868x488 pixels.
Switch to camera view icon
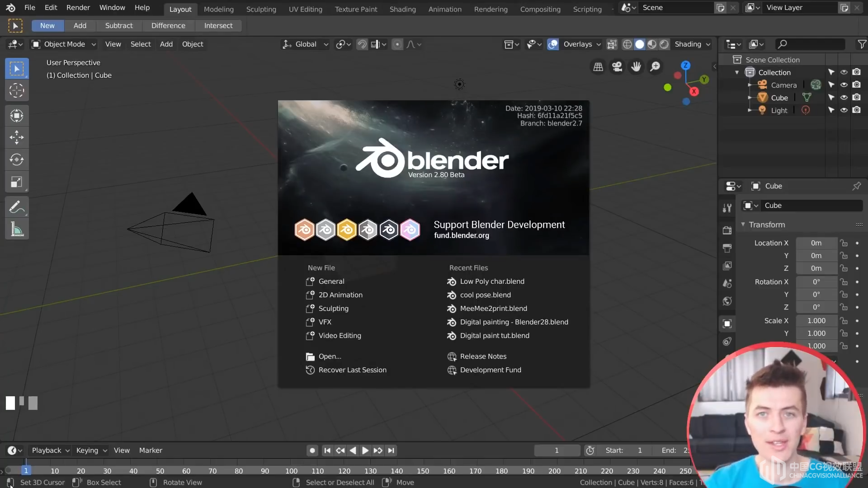pyautogui.click(x=617, y=67)
